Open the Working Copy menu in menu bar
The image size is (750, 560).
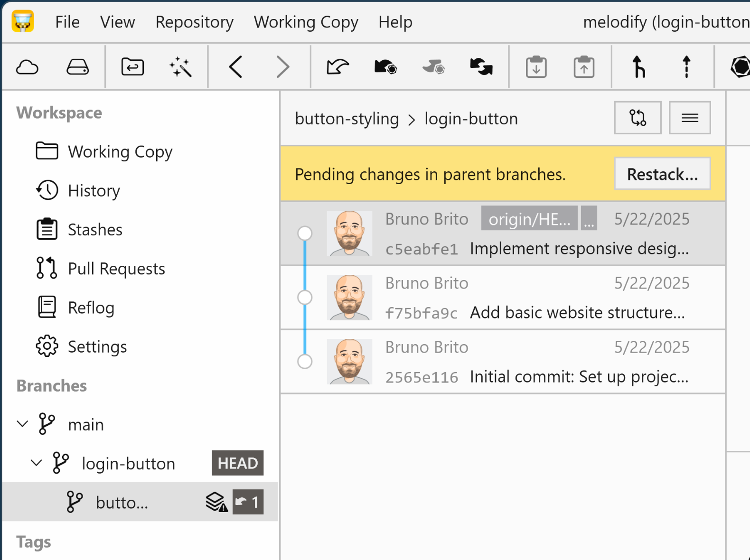(306, 22)
